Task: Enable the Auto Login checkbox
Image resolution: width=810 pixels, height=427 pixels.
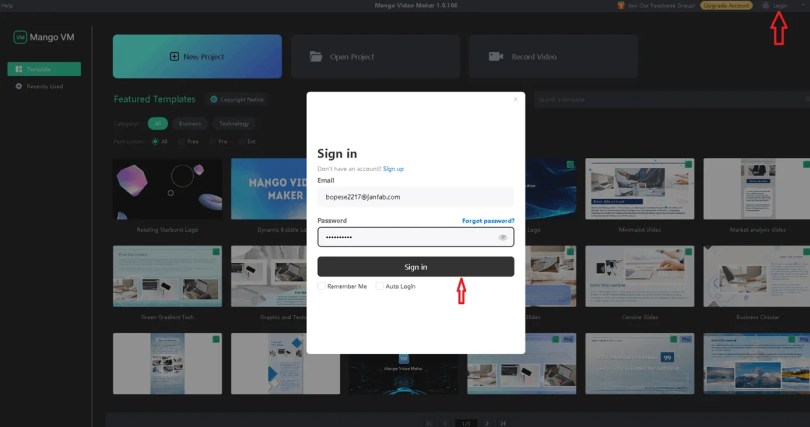Action: 380,286
